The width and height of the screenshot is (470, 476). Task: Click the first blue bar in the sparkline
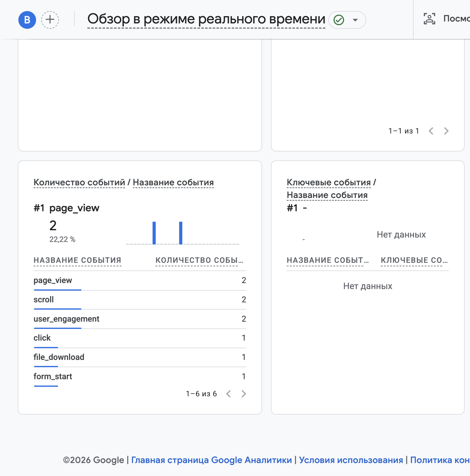point(154,233)
